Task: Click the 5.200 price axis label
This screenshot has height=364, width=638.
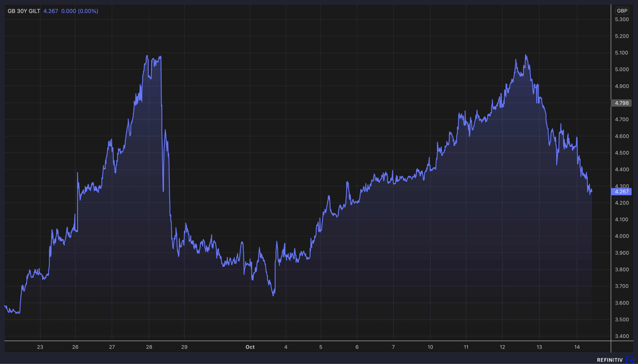Action: [x=622, y=36]
